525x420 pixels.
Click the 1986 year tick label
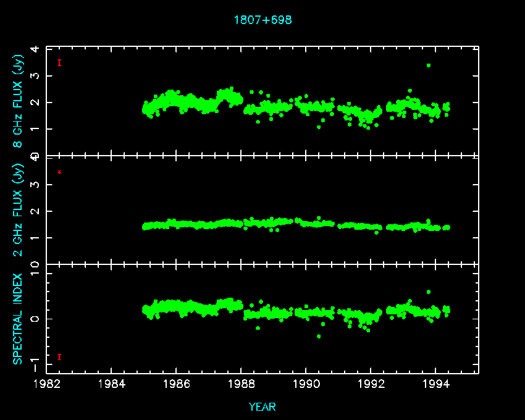click(177, 384)
